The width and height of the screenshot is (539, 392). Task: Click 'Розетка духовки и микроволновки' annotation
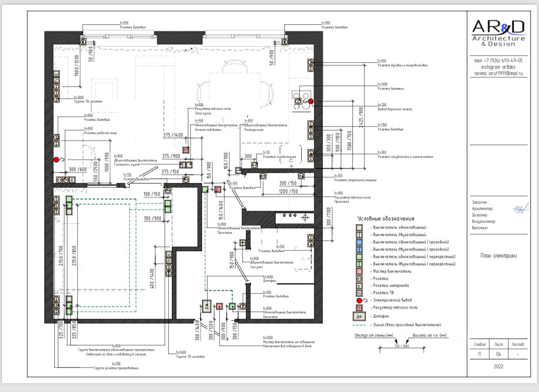403,65
